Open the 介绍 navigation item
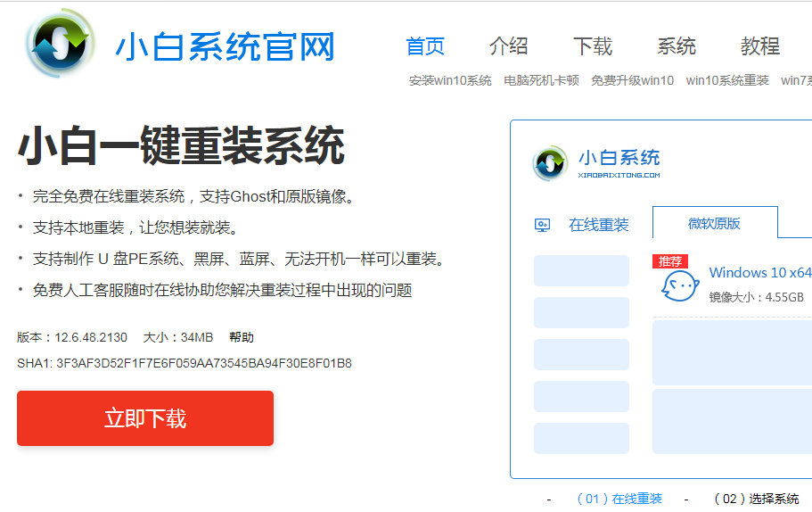The image size is (812, 512). pyautogui.click(x=508, y=46)
